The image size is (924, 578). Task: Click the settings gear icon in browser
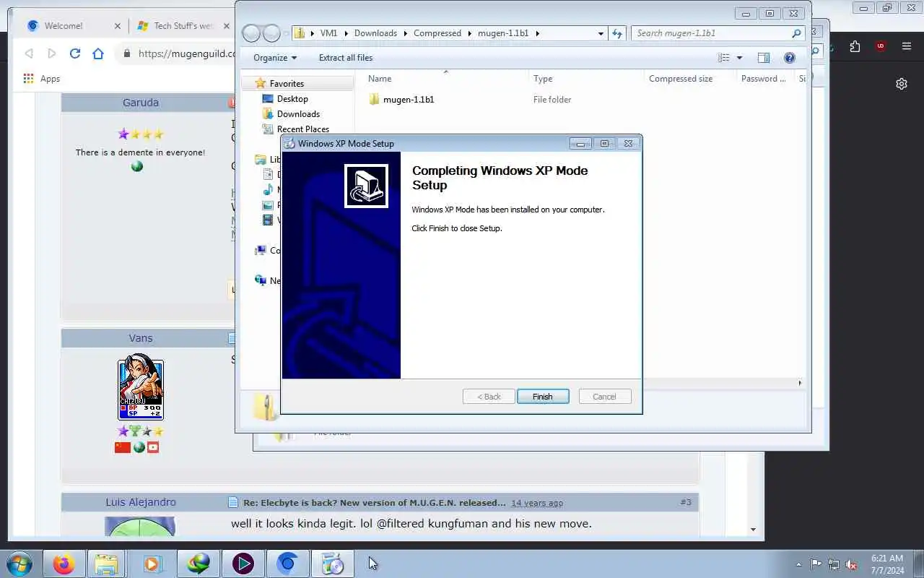tap(902, 84)
